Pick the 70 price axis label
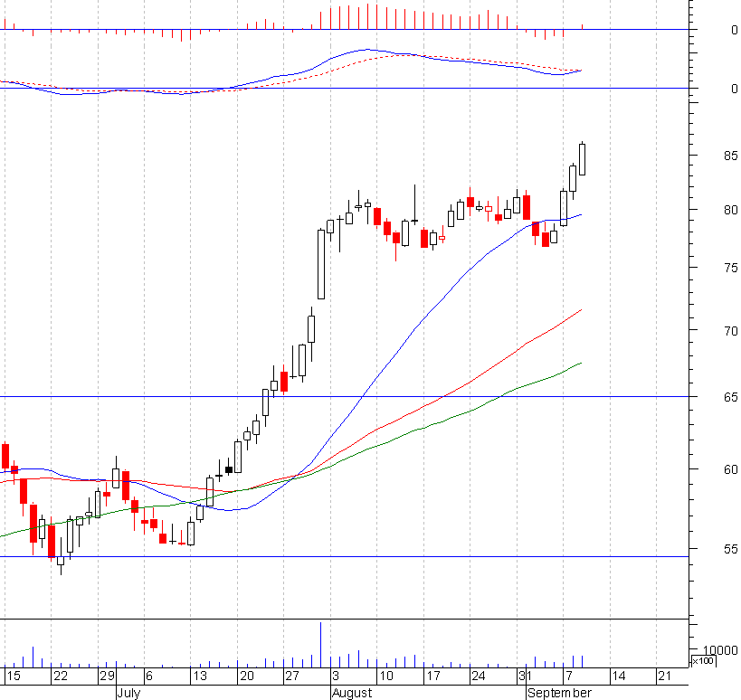 coord(730,331)
